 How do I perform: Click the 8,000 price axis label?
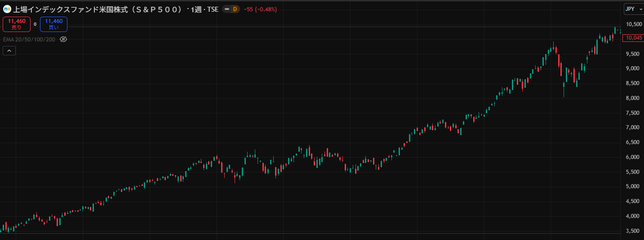click(x=633, y=98)
